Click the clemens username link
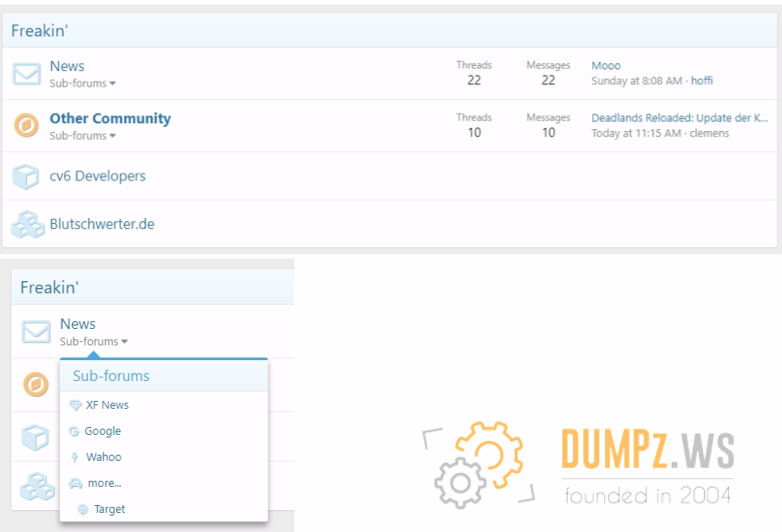The width and height of the screenshot is (782, 532). [709, 133]
